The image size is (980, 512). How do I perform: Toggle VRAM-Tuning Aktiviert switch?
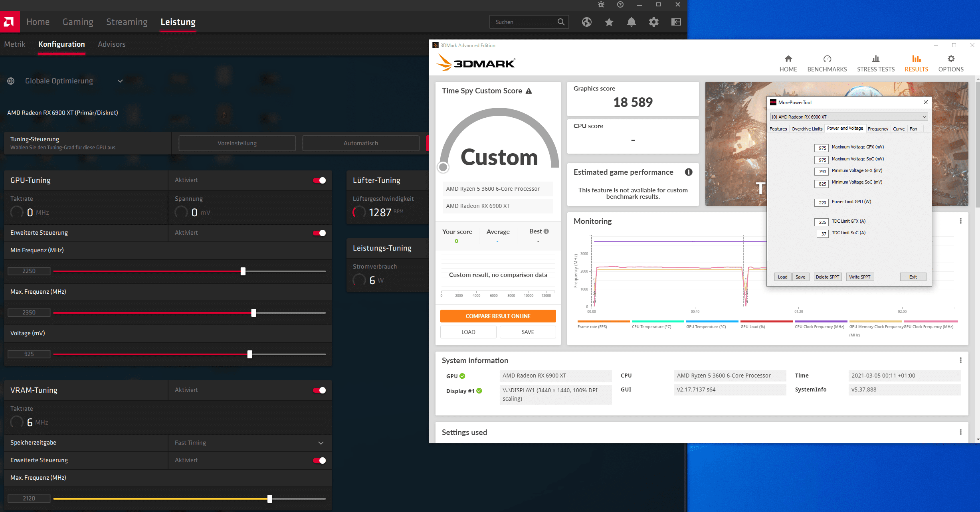coord(319,390)
